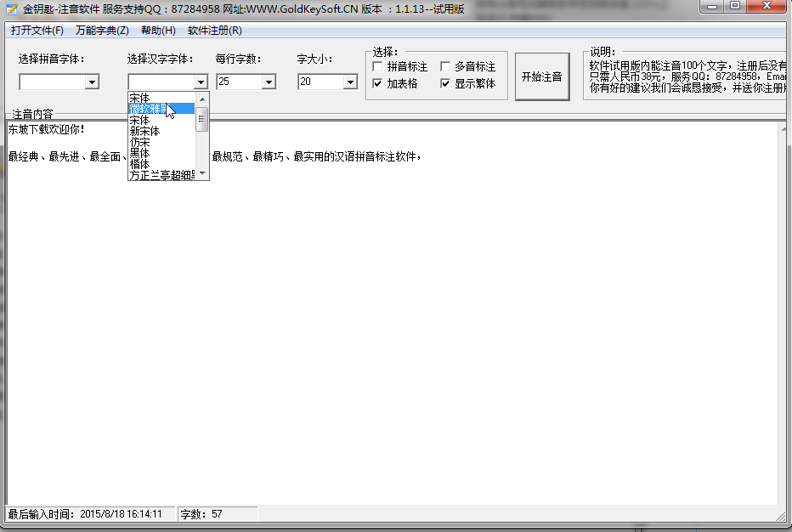The width and height of the screenshot is (792, 532).
Task: Select 微软雅黑 from the font list
Action: (153, 109)
